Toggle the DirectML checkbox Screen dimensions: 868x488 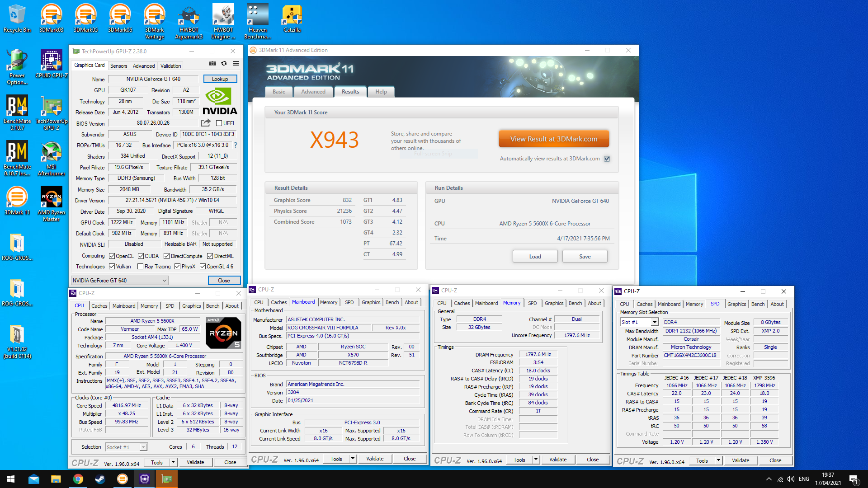click(x=210, y=256)
